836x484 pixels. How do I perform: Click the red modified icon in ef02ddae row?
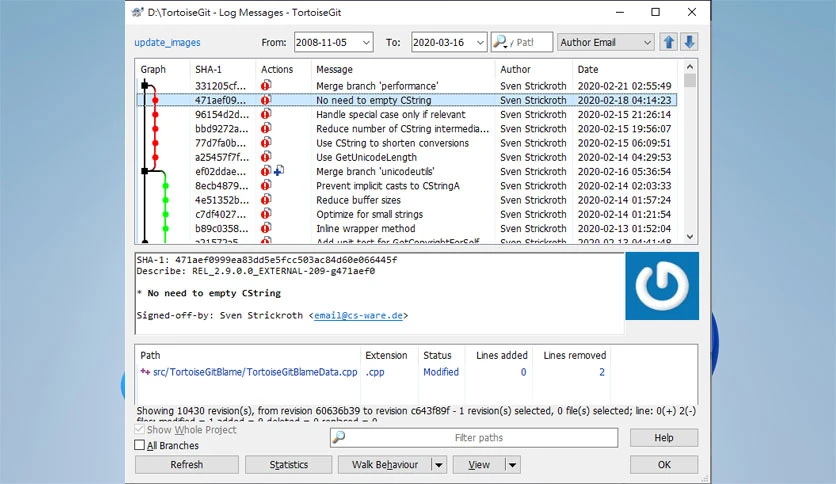coord(266,171)
